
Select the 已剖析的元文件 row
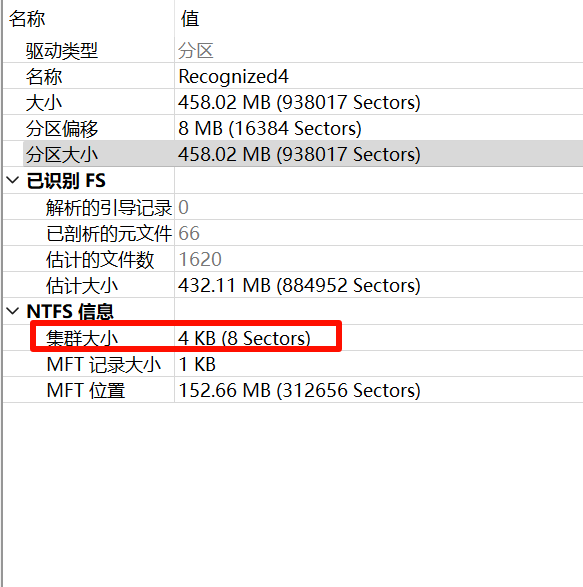coord(293,233)
